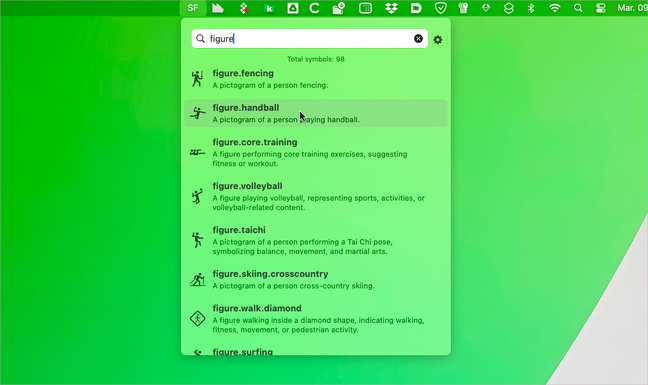Viewport: 648px width, 385px height.
Task: Click the 'C' shaped menu bar icon
Action: click(314, 8)
